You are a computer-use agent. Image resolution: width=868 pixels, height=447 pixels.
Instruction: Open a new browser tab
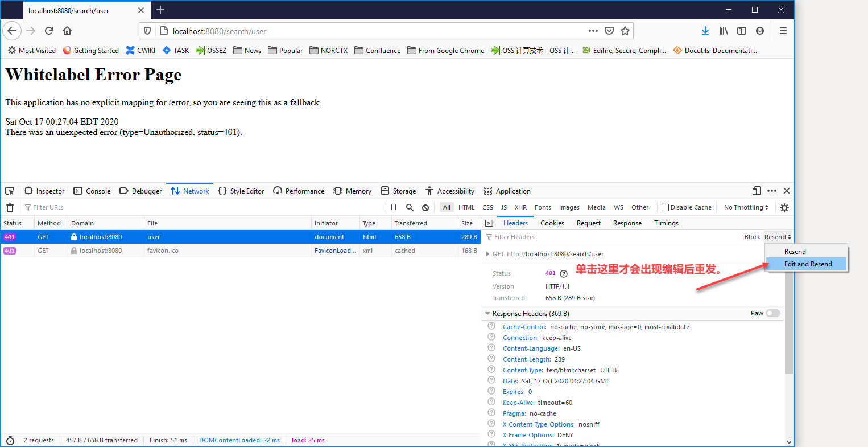pyautogui.click(x=160, y=10)
